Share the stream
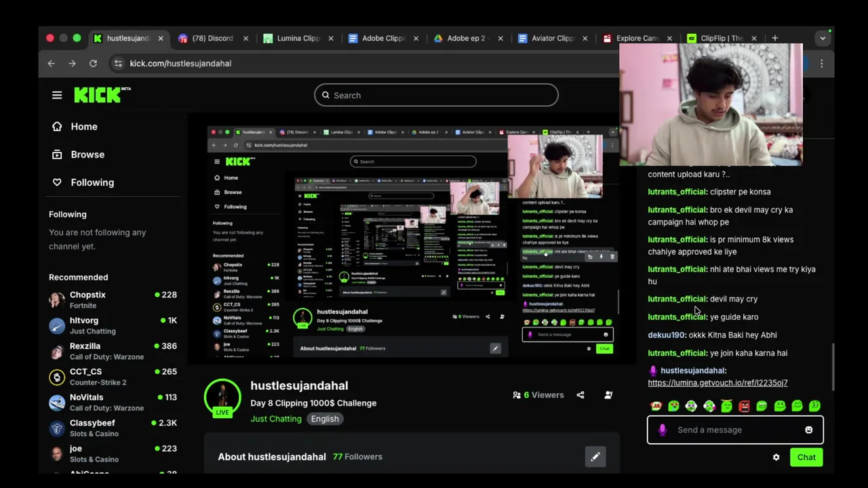The image size is (868, 488). [580, 394]
